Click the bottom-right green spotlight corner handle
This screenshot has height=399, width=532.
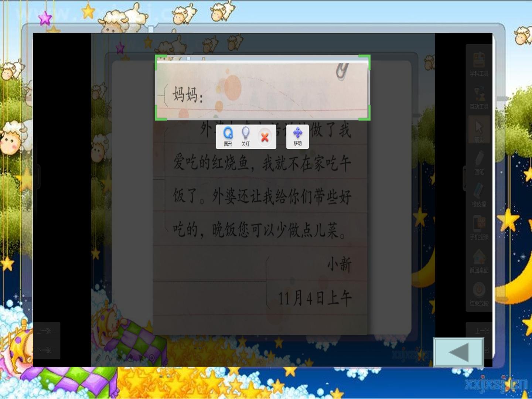point(365,114)
